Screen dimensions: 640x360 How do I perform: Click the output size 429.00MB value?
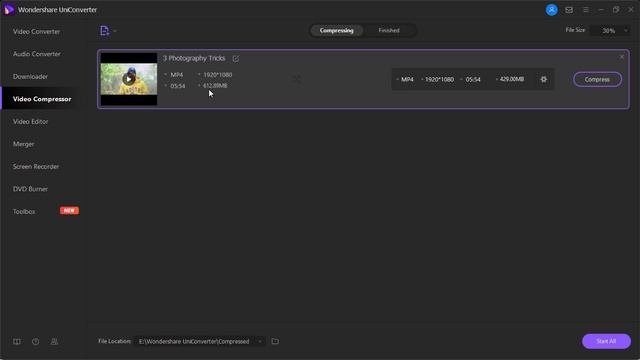point(512,79)
